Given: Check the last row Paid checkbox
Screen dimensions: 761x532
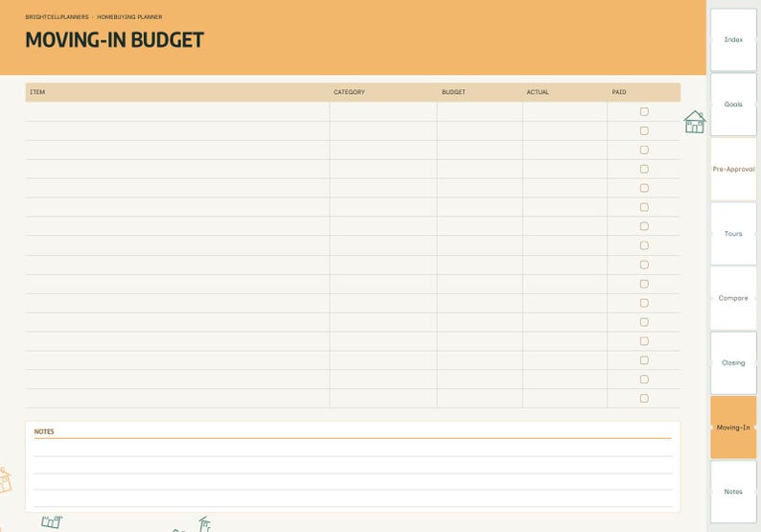Looking at the screenshot, I should 644,399.
